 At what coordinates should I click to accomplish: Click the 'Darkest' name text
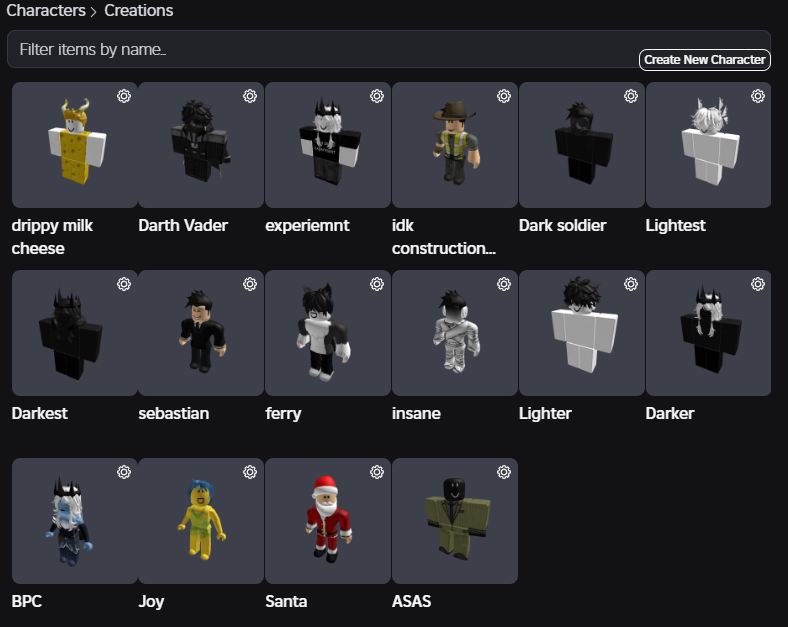(39, 413)
